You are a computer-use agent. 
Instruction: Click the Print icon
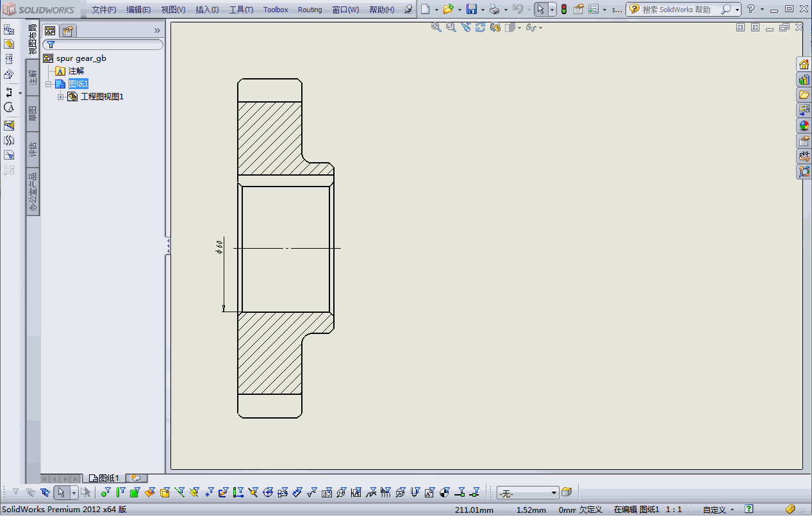[x=494, y=9]
